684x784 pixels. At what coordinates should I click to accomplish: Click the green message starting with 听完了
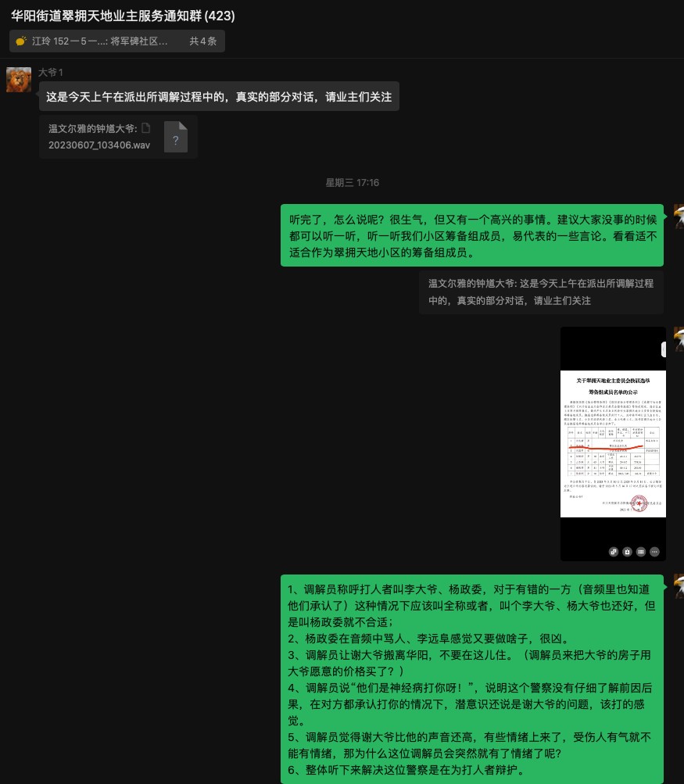tap(472, 236)
